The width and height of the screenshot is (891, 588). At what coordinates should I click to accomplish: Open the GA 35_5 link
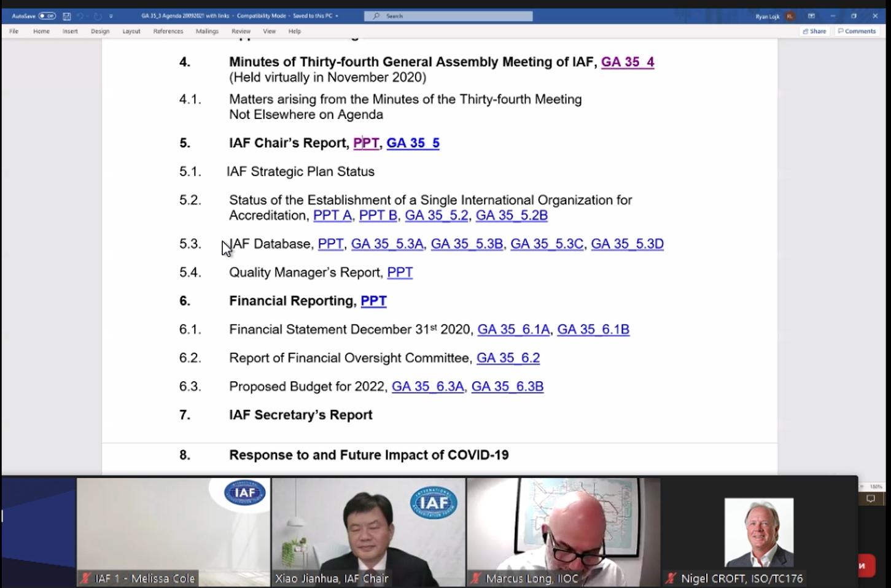pyautogui.click(x=413, y=143)
